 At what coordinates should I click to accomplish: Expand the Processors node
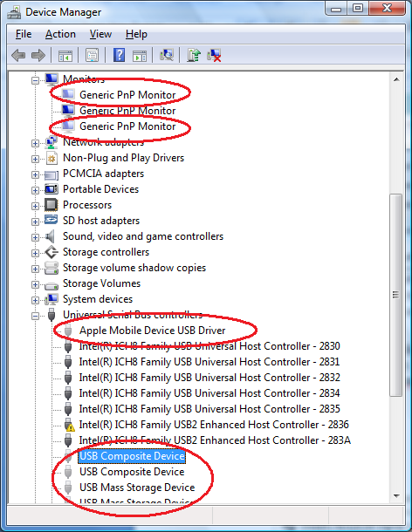35,206
